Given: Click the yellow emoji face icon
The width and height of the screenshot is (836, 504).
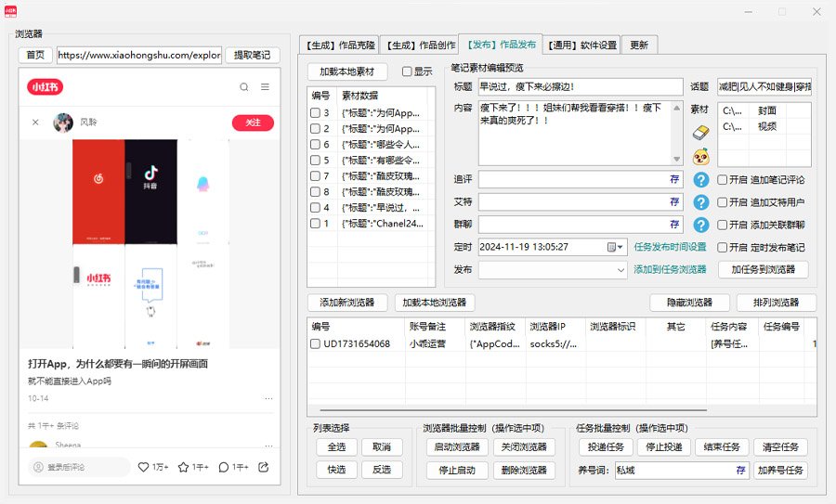Looking at the screenshot, I should [701, 155].
